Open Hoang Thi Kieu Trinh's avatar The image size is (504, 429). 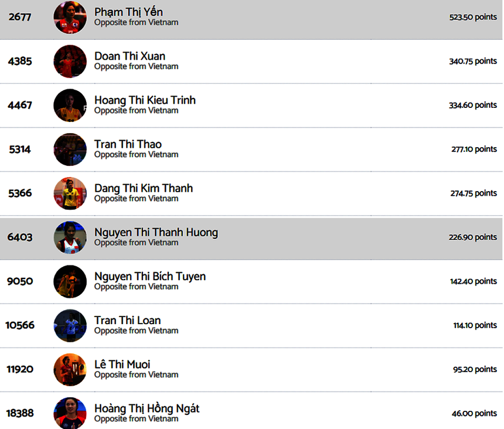click(70, 105)
